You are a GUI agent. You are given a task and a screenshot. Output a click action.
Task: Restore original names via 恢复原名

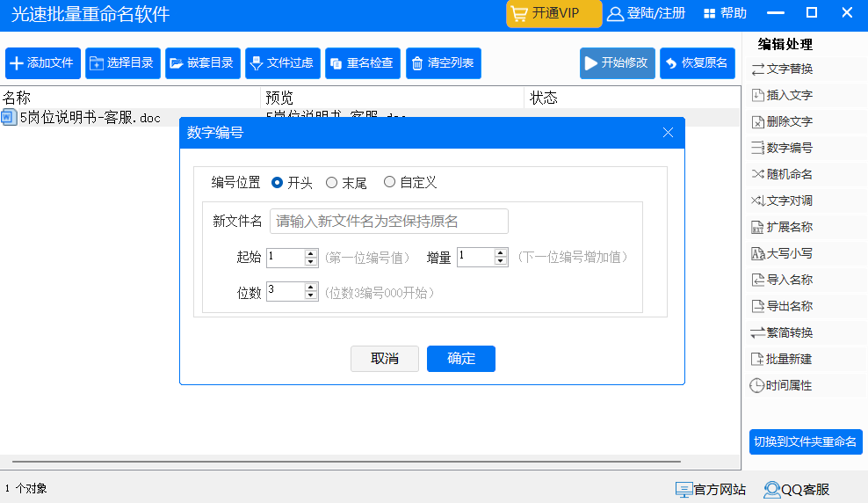point(698,63)
